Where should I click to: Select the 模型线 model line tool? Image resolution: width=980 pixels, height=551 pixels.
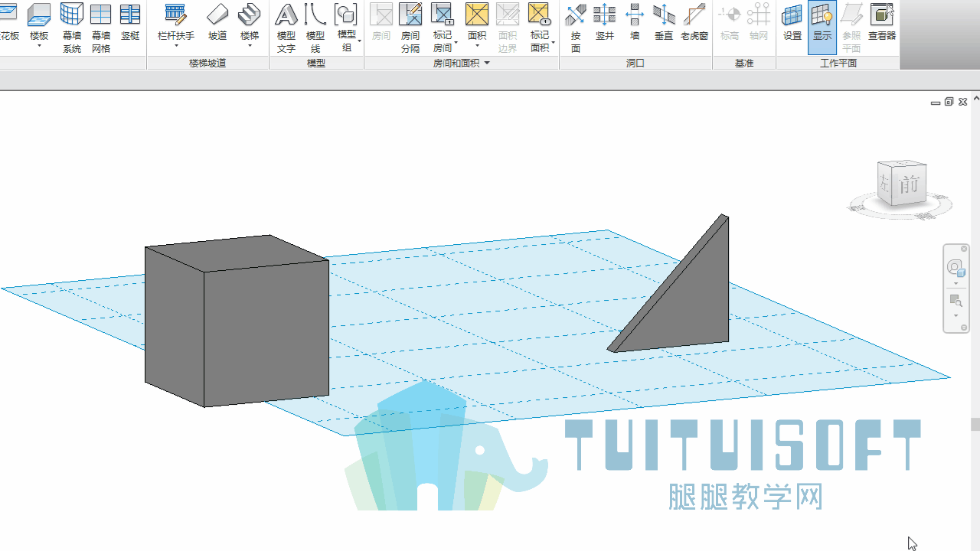tap(315, 28)
